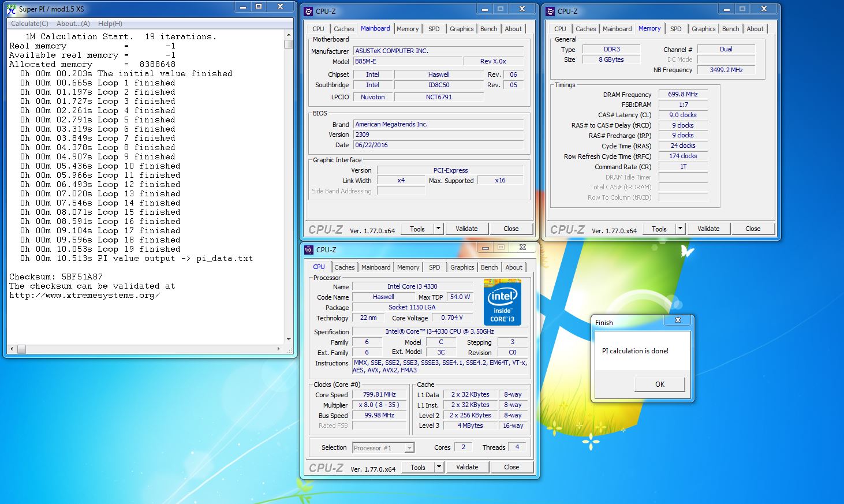Click Tools button in Memory CPU-Z window
This screenshot has height=504, width=844.
click(659, 229)
